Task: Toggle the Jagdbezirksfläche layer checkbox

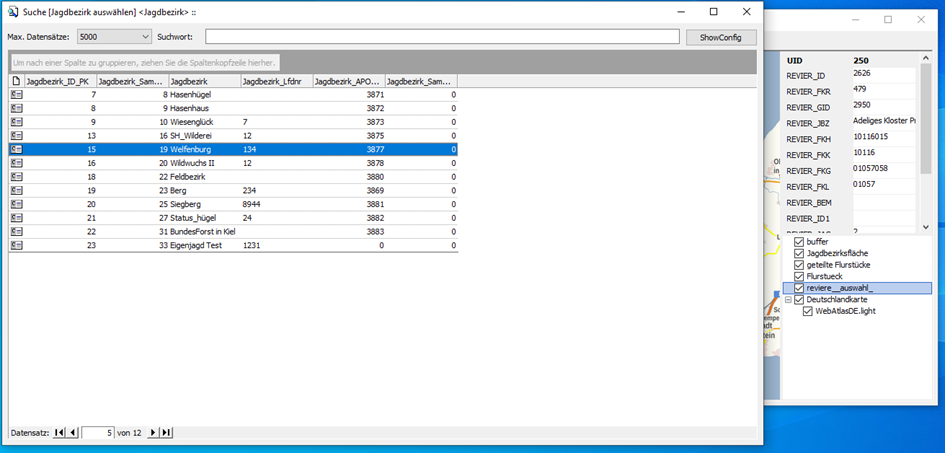Action: pyautogui.click(x=798, y=254)
